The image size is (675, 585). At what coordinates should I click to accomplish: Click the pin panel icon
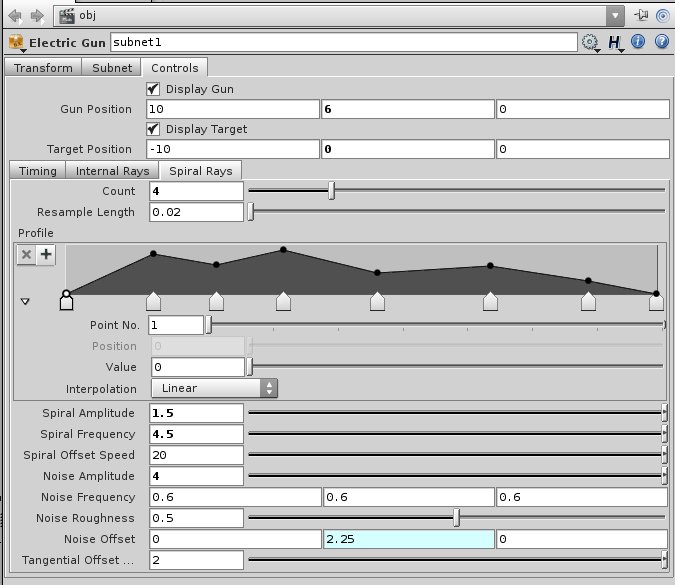point(640,16)
